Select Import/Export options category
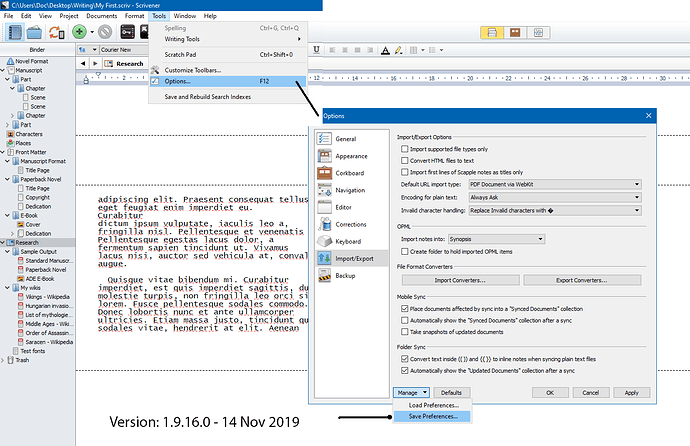Viewport: 690px width, 446px height. tap(352, 259)
